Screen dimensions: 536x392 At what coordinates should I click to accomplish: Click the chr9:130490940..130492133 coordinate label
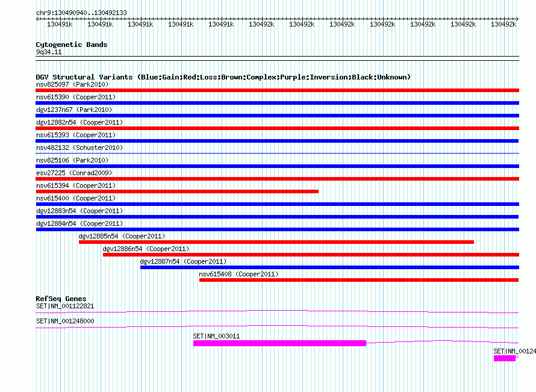click(81, 13)
